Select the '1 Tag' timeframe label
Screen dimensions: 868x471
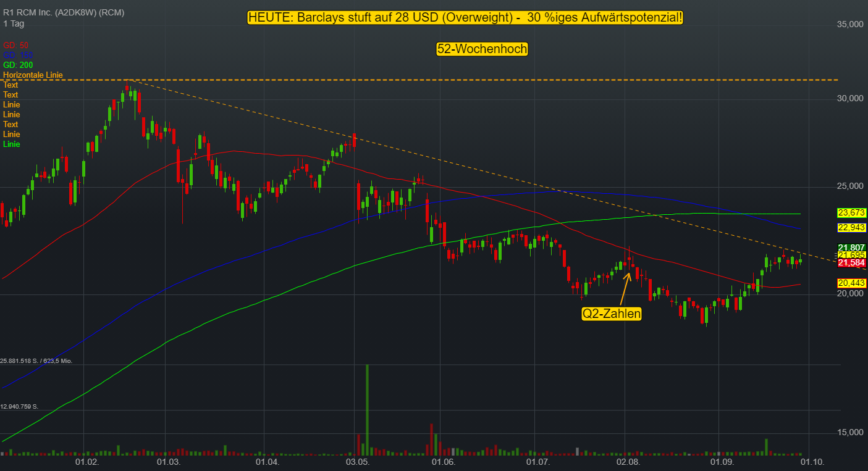click(13, 23)
